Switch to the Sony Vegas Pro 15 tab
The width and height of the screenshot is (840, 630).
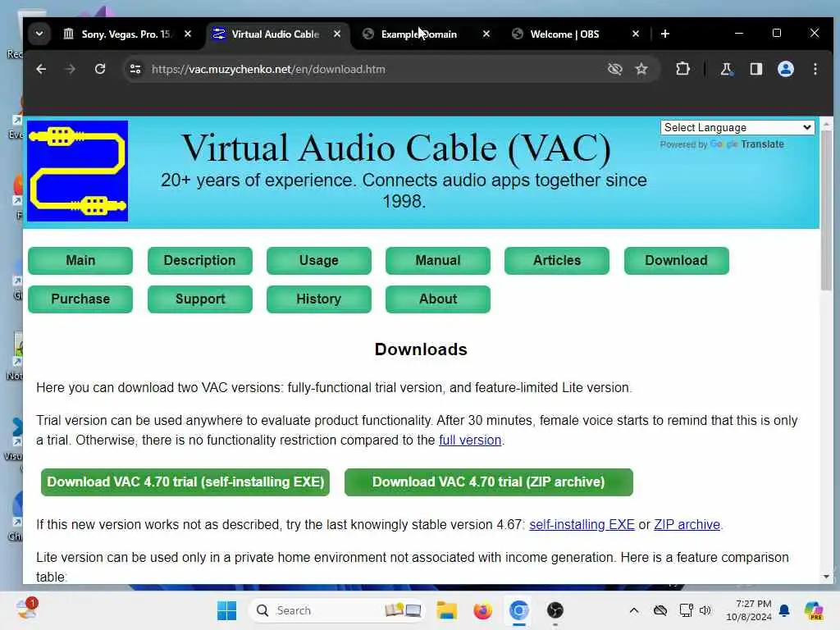(x=126, y=34)
